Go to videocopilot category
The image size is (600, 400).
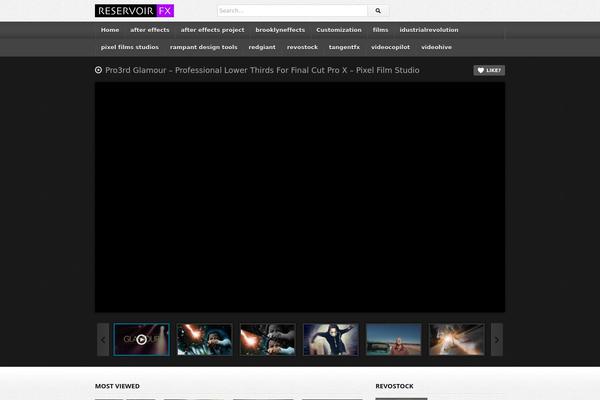(x=390, y=47)
